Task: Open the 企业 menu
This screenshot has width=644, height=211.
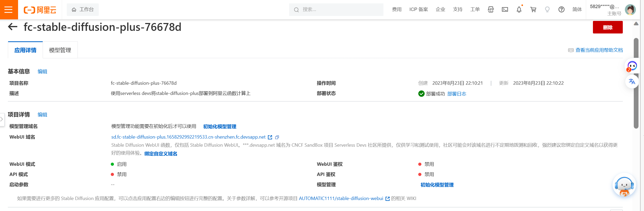Action: click(x=441, y=9)
